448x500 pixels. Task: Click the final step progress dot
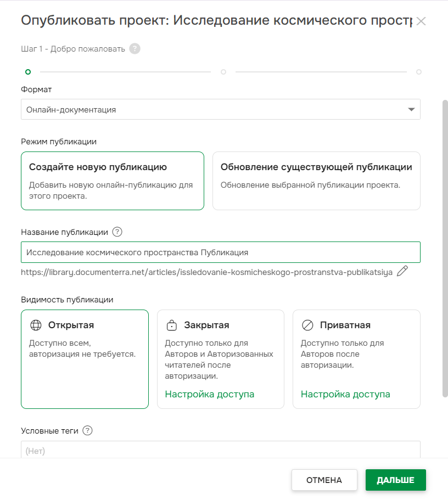pos(418,71)
